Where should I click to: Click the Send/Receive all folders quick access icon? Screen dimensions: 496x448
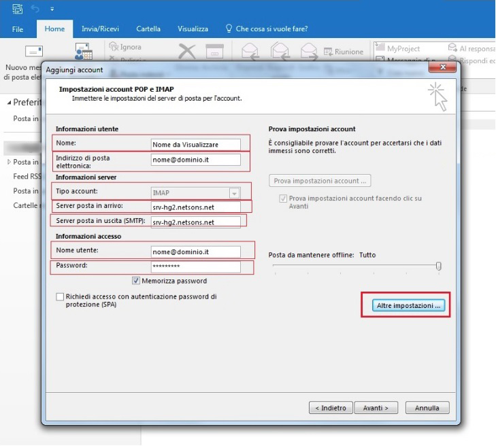17,10
